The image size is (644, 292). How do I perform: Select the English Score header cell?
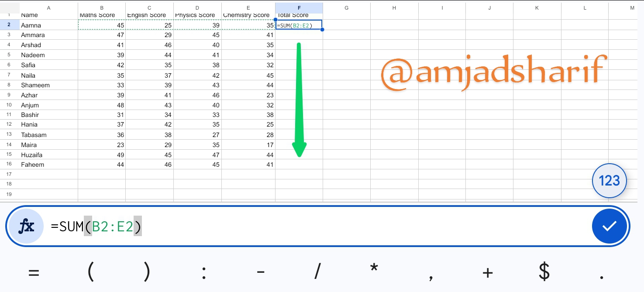149,16
